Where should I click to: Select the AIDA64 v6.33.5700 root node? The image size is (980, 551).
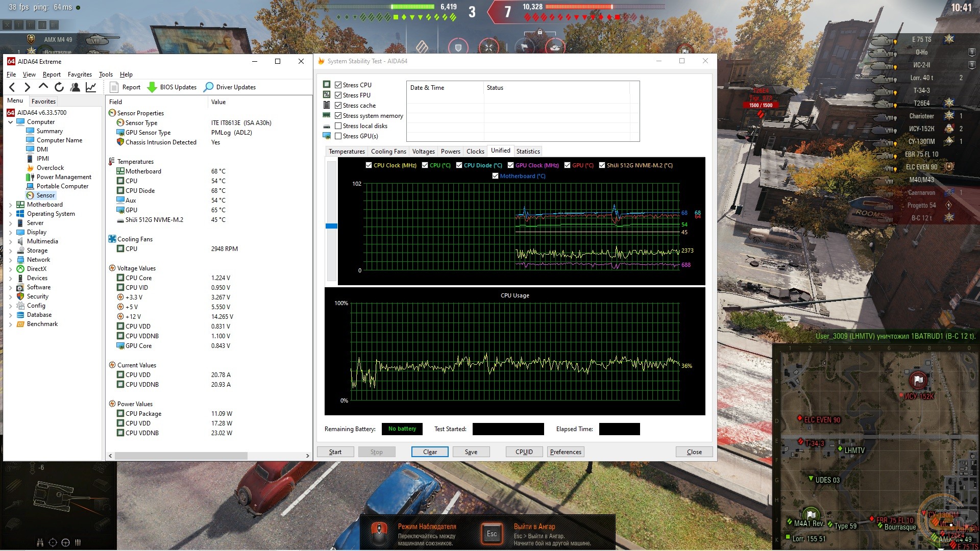(37, 113)
